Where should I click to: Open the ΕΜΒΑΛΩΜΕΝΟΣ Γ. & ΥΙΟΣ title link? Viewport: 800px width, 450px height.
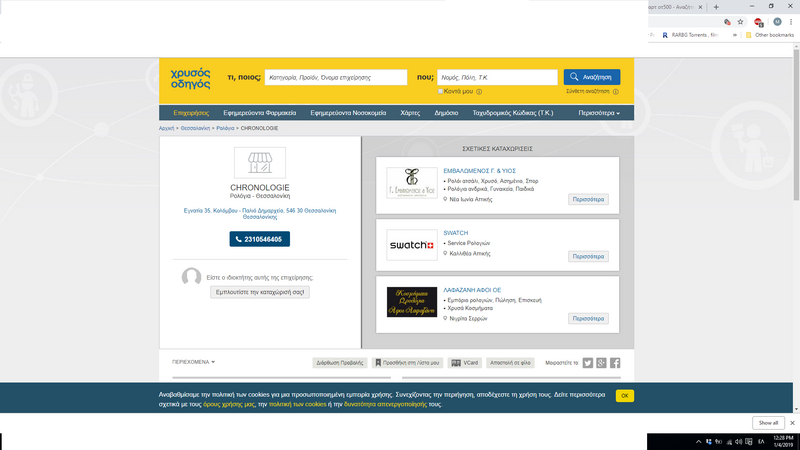pos(479,171)
